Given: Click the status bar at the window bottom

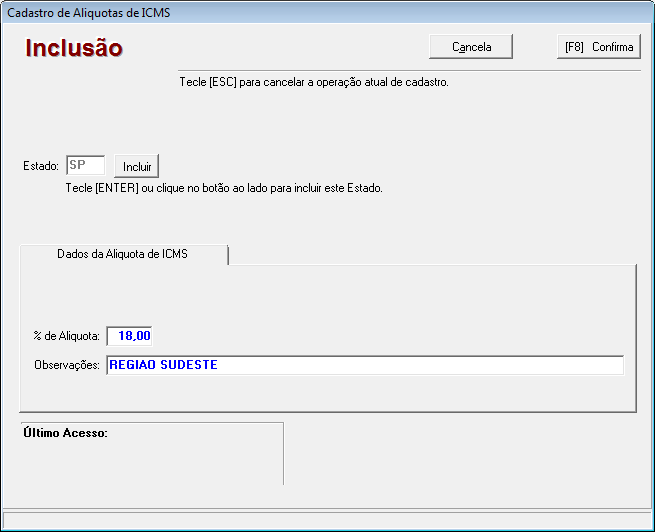Looking at the screenshot, I should [x=327, y=521].
